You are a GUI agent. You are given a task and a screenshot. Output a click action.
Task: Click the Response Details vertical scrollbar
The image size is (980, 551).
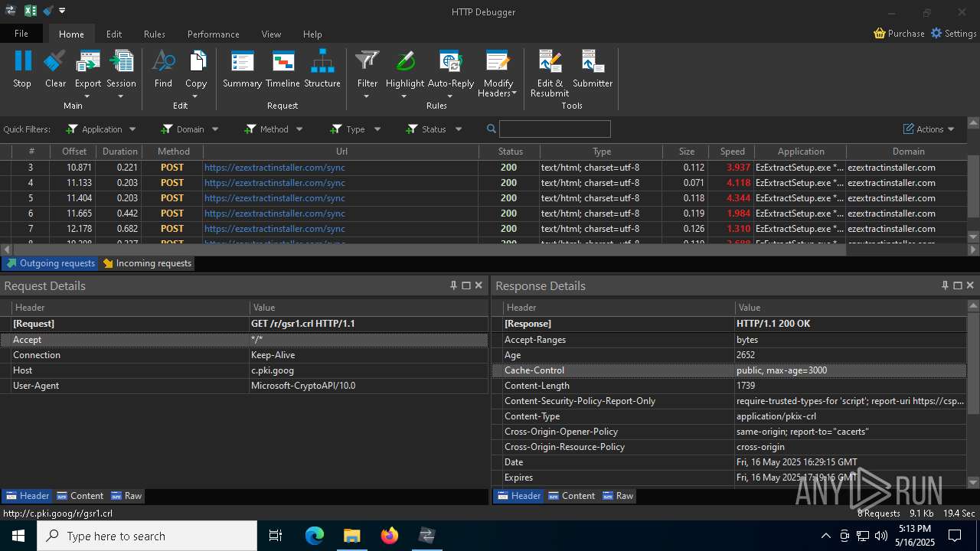point(973,364)
